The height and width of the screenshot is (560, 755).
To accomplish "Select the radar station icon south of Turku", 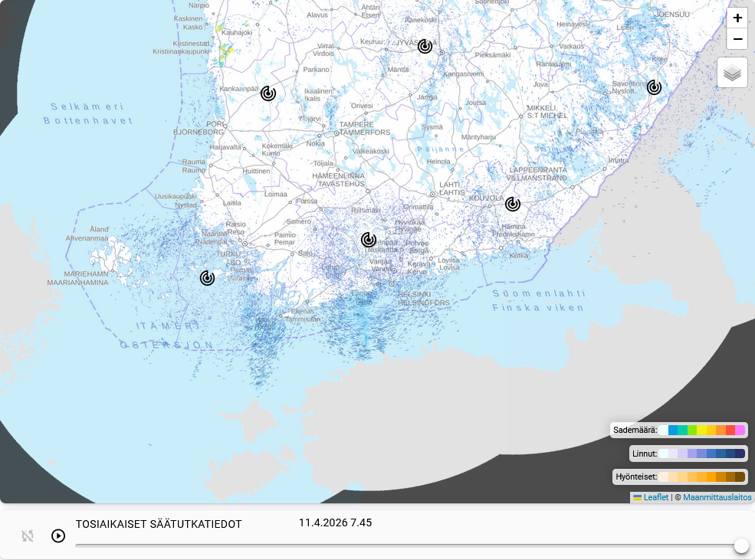I will (x=207, y=278).
